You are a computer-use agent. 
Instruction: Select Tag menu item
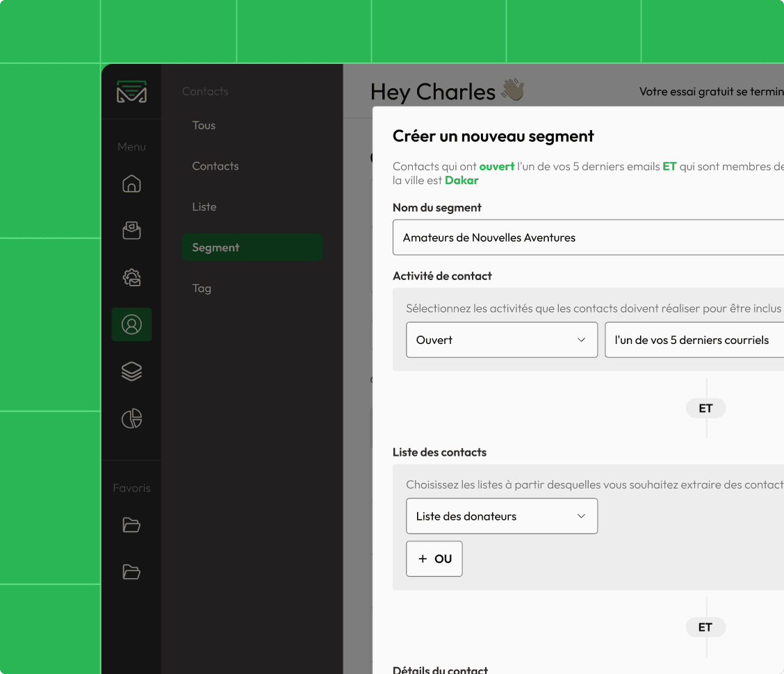(202, 288)
